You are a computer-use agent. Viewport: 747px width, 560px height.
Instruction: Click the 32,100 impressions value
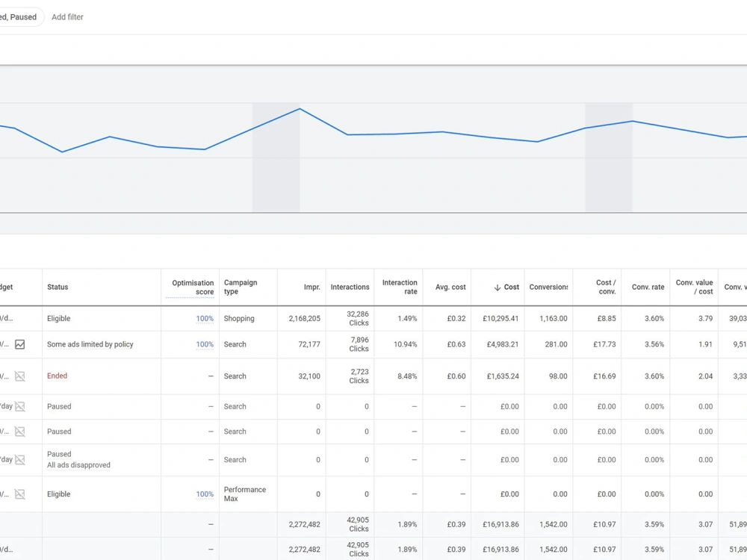(309, 376)
